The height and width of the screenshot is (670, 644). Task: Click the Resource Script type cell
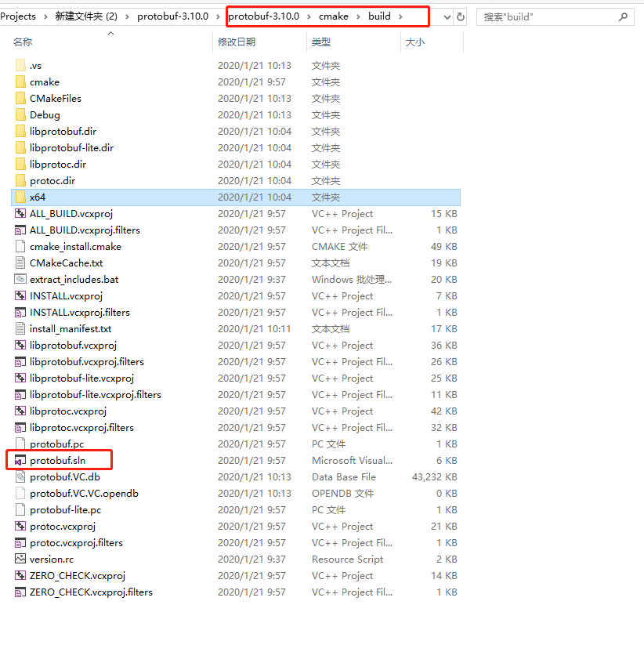(347, 559)
